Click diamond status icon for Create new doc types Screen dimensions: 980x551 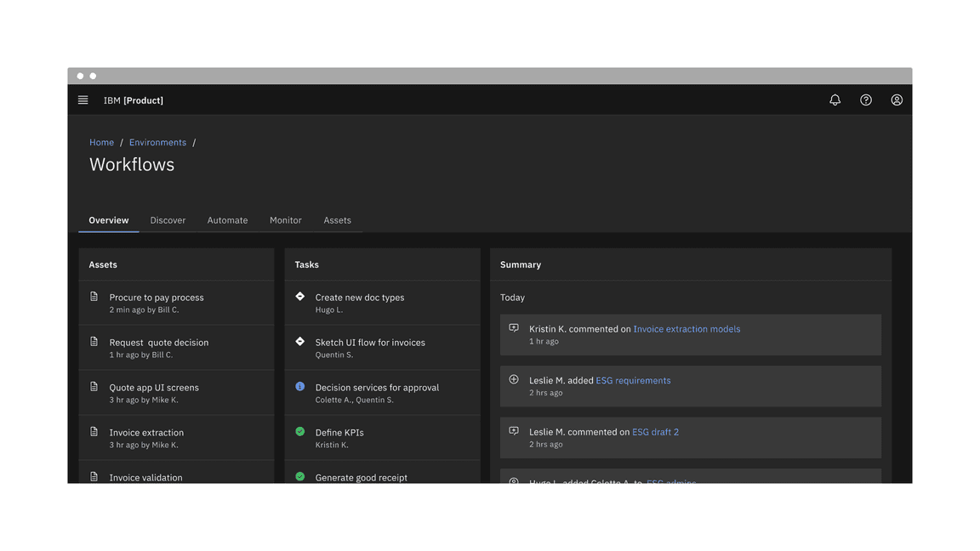[300, 297]
